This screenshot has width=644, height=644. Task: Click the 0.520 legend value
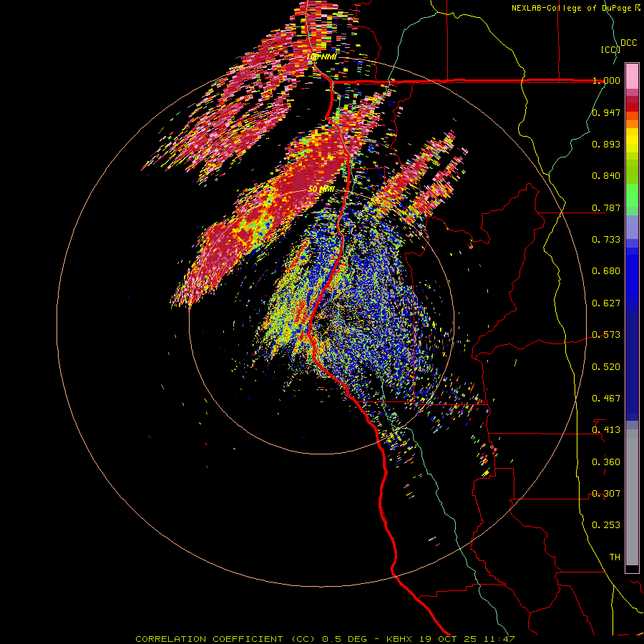click(x=606, y=367)
